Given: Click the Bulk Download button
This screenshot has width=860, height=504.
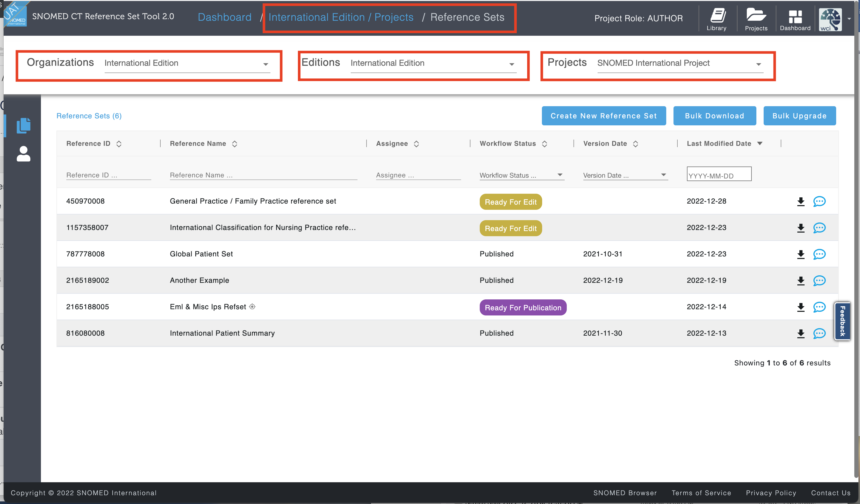Looking at the screenshot, I should [x=715, y=116].
